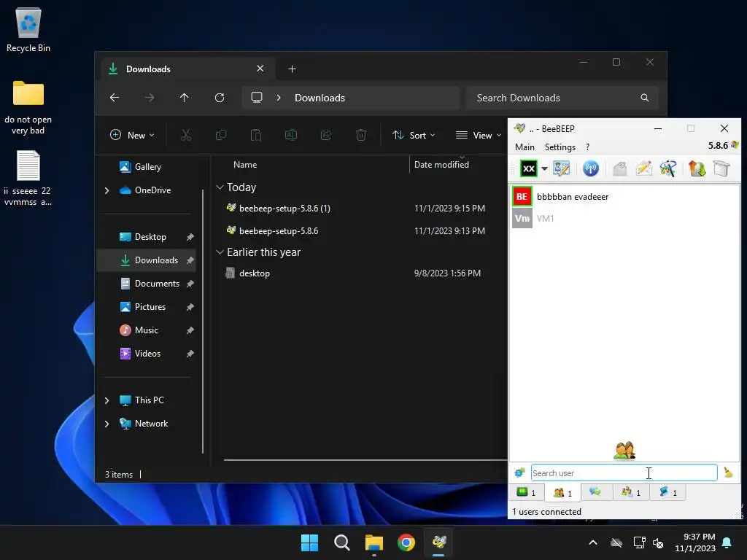
Task: Click the Search Downloads box
Action: pyautogui.click(x=562, y=98)
